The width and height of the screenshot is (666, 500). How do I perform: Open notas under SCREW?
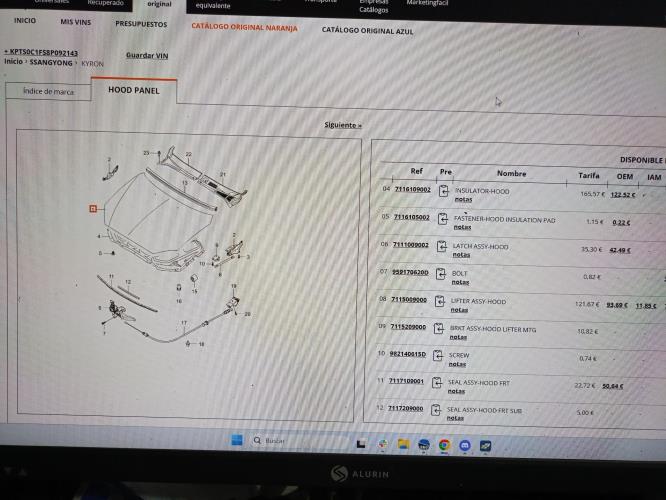coord(457,364)
